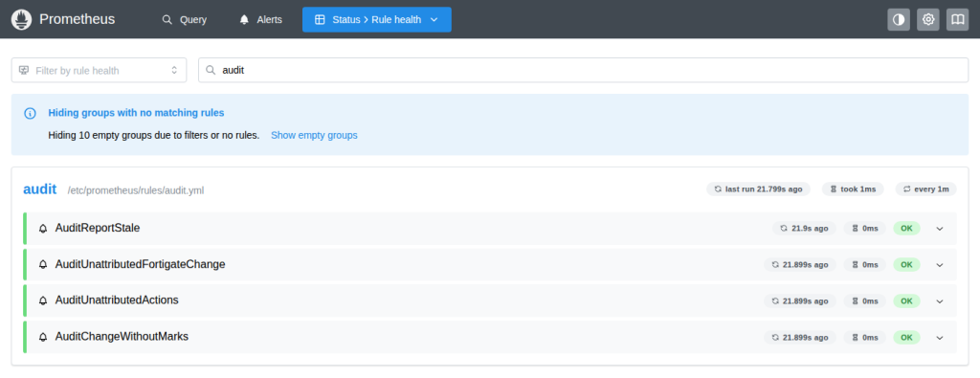
Task: Click the audit group name link
Action: pyautogui.click(x=40, y=189)
